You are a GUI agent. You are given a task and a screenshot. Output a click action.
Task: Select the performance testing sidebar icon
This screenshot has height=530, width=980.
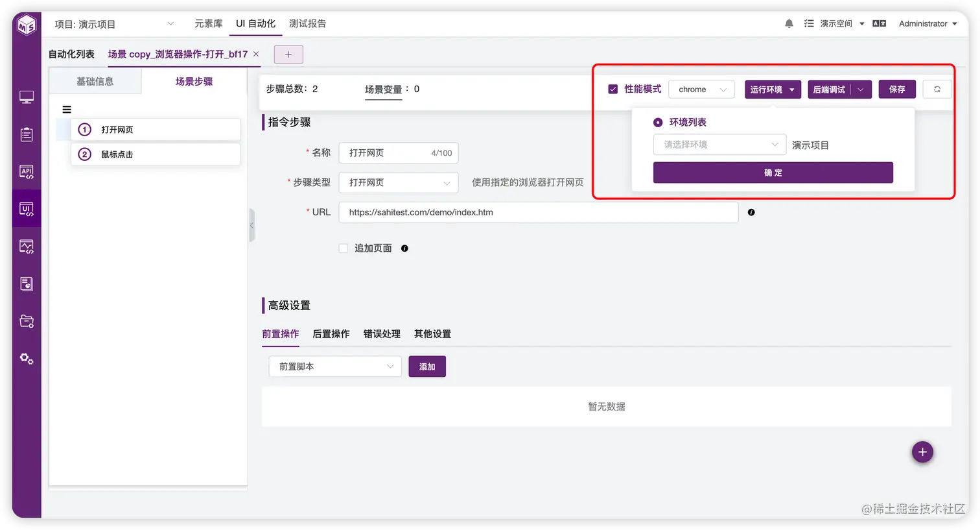point(26,246)
